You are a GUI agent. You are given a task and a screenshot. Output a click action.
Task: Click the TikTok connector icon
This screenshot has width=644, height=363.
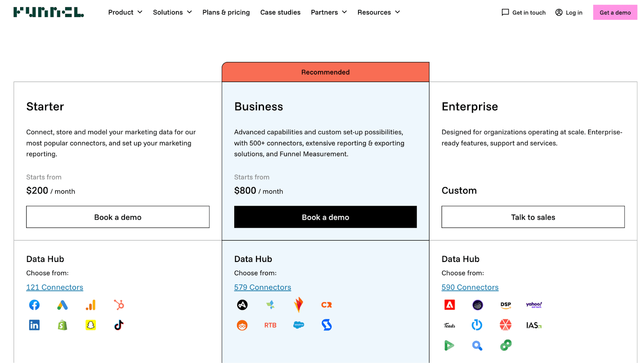click(119, 325)
